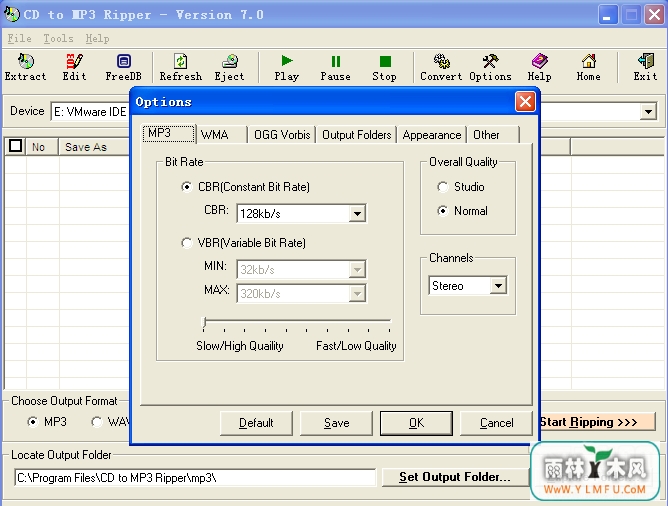668x506 pixels.
Task: Click Set Output Folder button
Action: click(455, 477)
